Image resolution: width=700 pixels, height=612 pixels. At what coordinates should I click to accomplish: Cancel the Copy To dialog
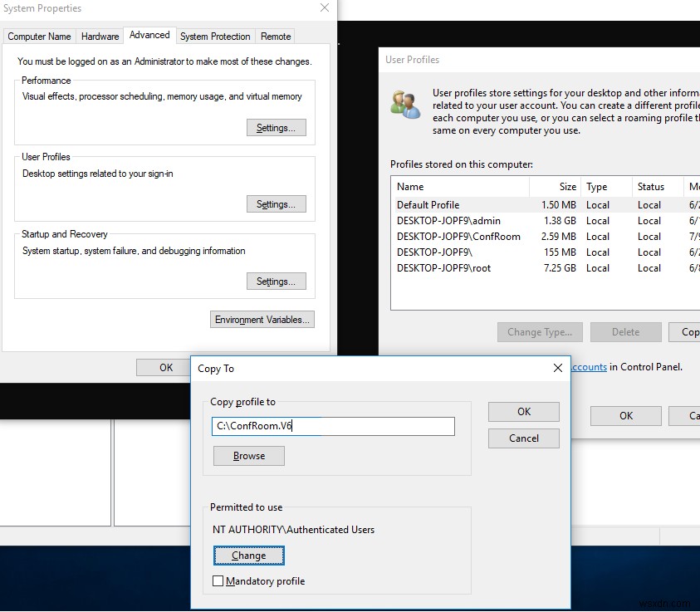point(523,438)
